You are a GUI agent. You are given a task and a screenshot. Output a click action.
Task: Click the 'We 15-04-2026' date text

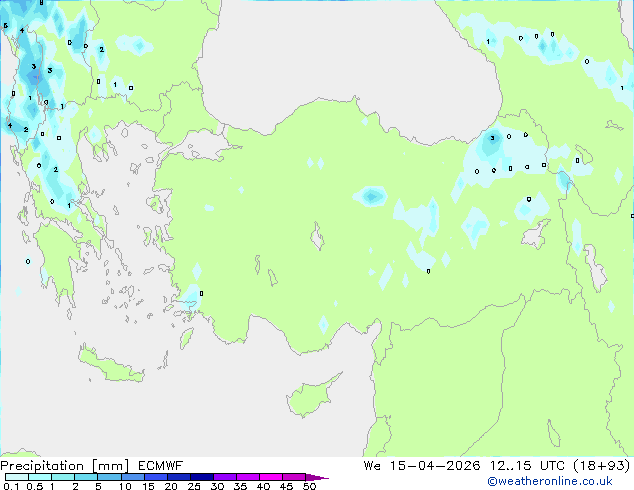(422, 466)
